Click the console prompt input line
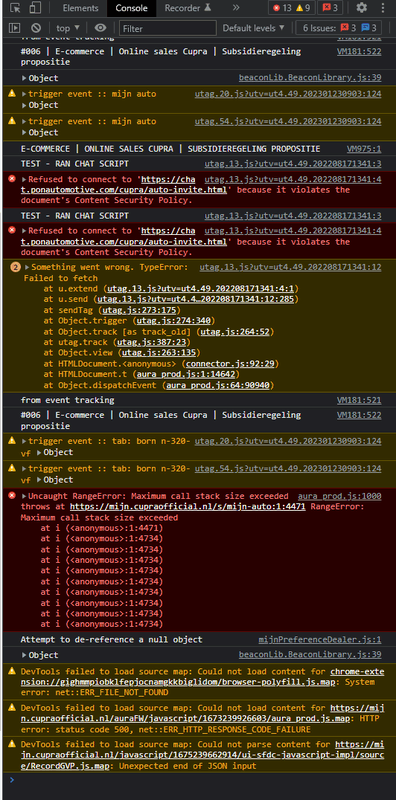This screenshot has width=396, height=800. tap(198, 781)
